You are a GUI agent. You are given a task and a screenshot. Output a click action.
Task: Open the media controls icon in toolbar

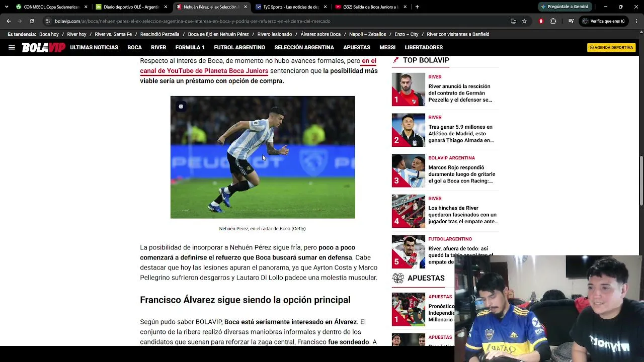coord(571,21)
